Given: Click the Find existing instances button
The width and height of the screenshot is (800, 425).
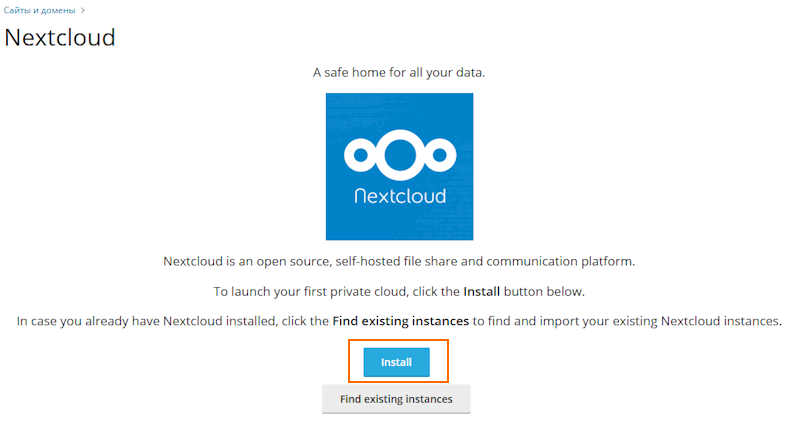Looking at the screenshot, I should [x=396, y=399].
